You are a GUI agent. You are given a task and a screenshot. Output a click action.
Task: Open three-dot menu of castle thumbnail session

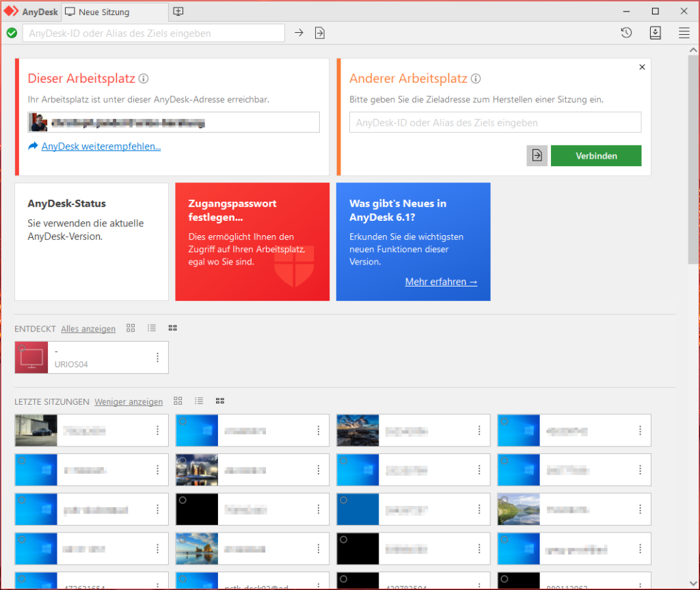[x=319, y=470]
